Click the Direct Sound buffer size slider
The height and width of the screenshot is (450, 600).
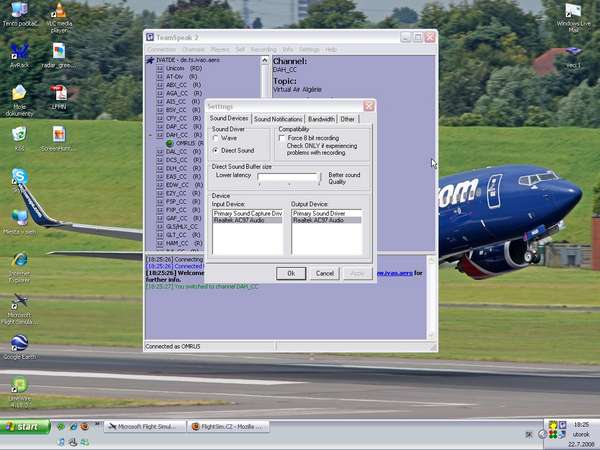(289, 179)
